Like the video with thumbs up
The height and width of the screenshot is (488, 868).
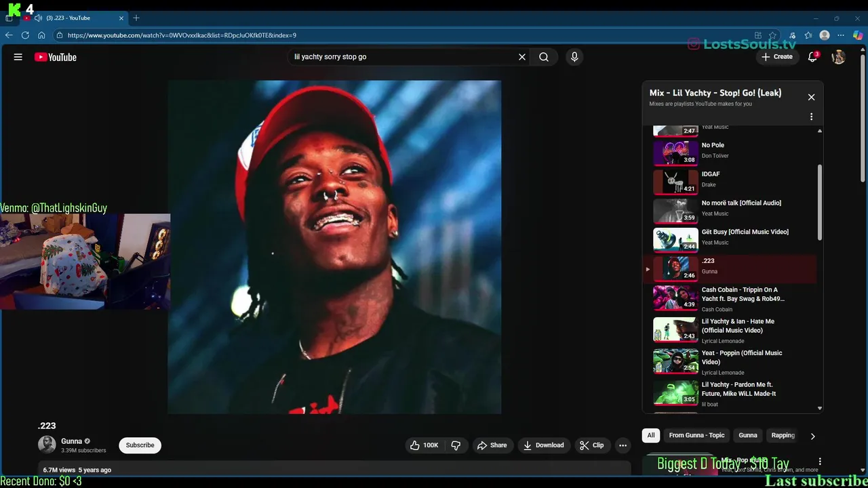[x=425, y=445]
